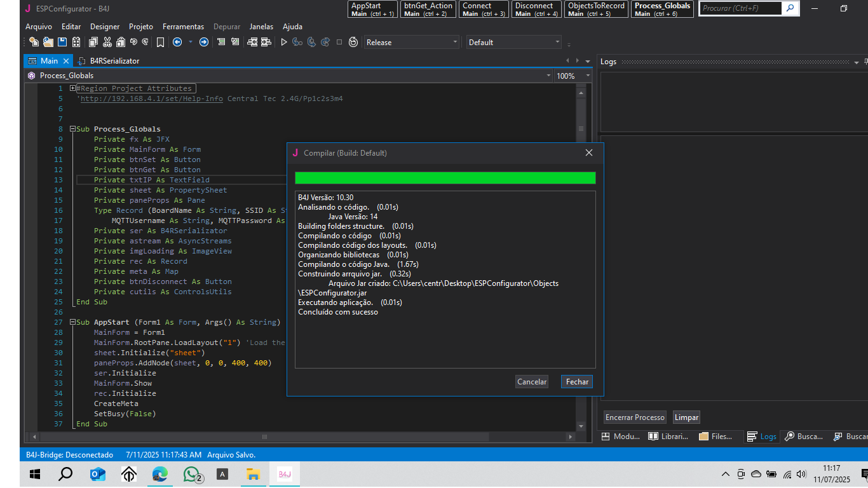Screen dimensions: 868x488
Task: Click the Save icon in toolbar
Action: pos(62,42)
